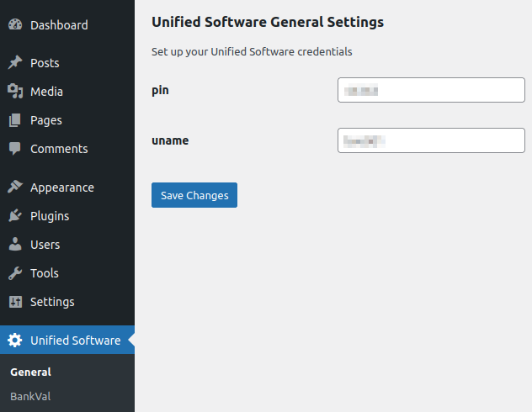Click the Save Changes button

[x=194, y=195]
